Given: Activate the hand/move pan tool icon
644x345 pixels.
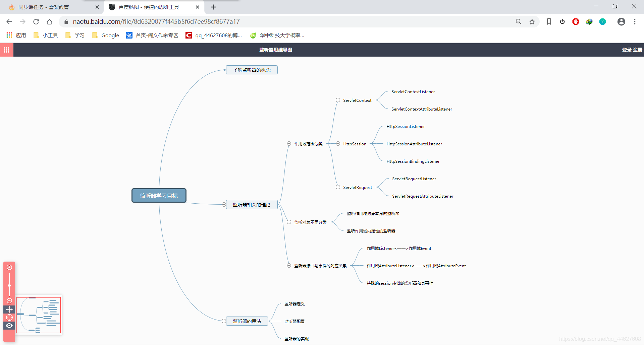Looking at the screenshot, I should coord(9,309).
